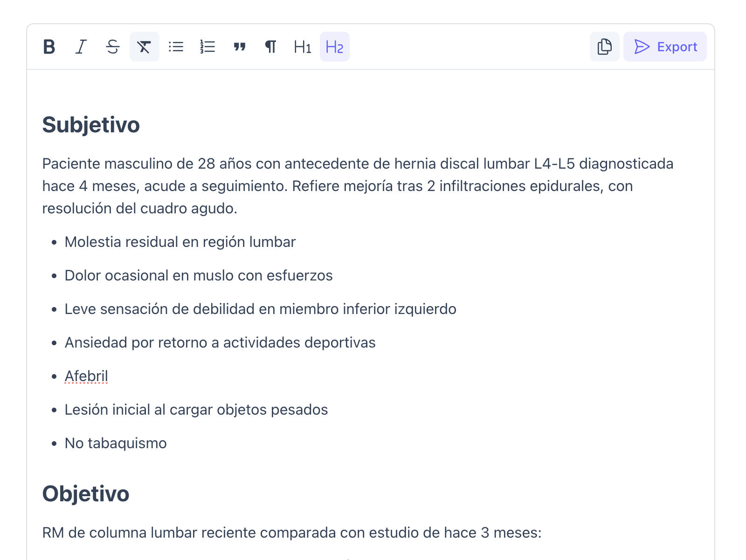The height and width of the screenshot is (560, 746).
Task: Click the bullet Molestia residual en región lumbar
Action: pyautogui.click(x=180, y=242)
